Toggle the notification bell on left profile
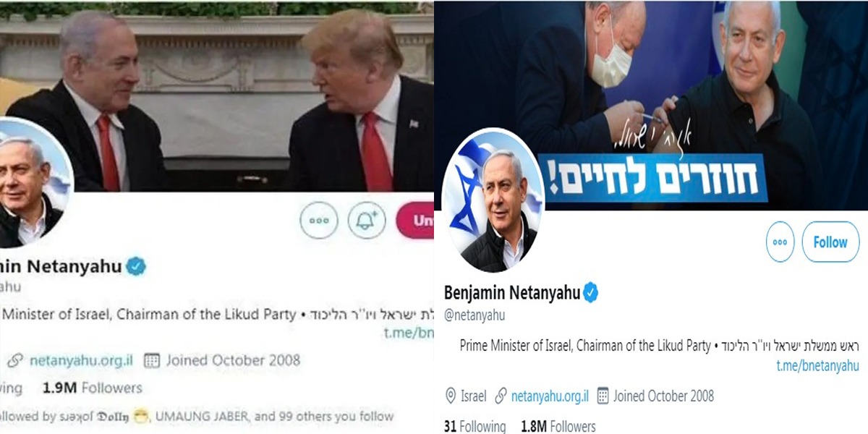 click(x=367, y=220)
